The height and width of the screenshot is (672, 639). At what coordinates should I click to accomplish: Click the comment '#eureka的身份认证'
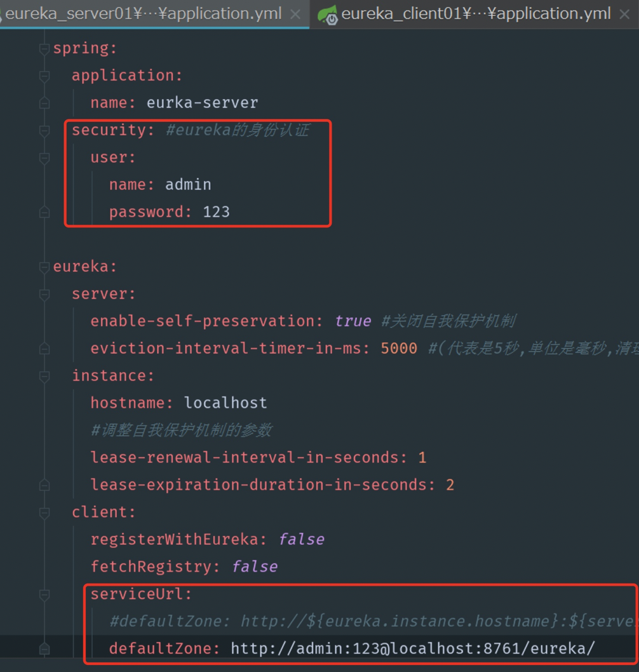pos(238,130)
